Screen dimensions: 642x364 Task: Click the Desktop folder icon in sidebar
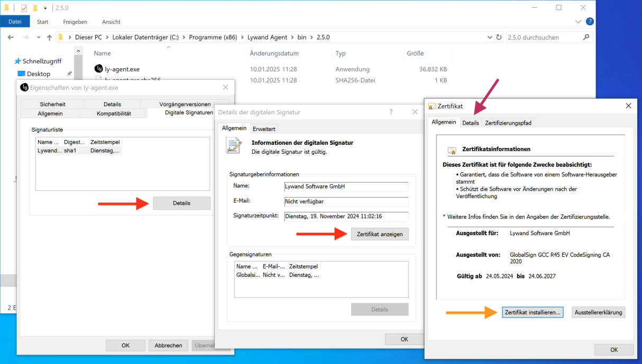click(21, 74)
